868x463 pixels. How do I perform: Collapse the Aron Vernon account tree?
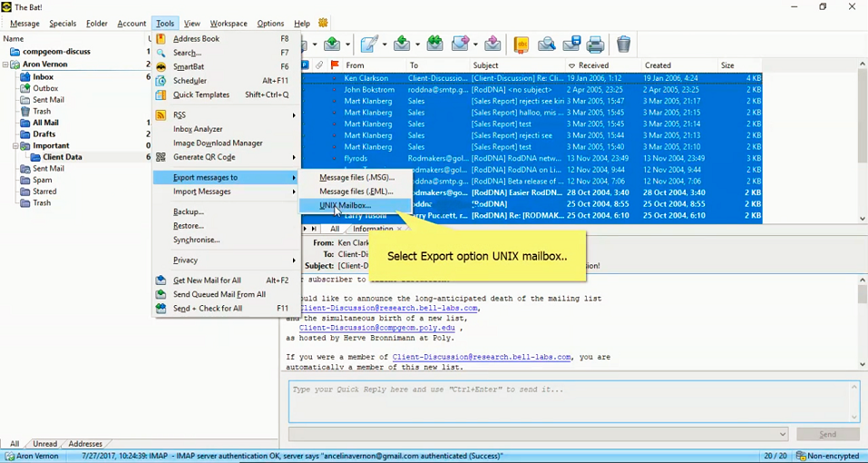5,64
